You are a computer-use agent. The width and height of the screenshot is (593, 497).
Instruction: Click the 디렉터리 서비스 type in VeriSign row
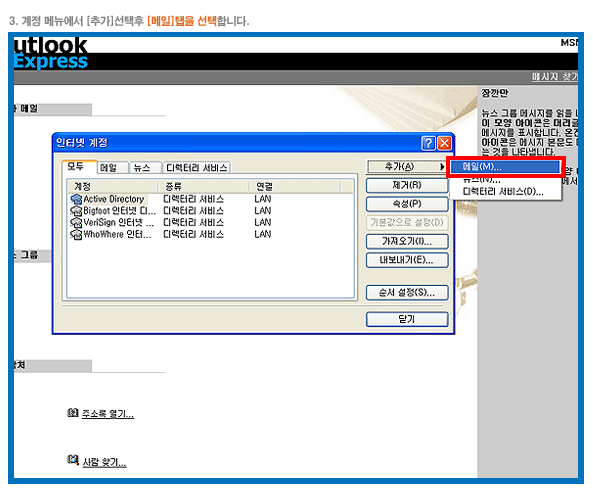pos(193,223)
